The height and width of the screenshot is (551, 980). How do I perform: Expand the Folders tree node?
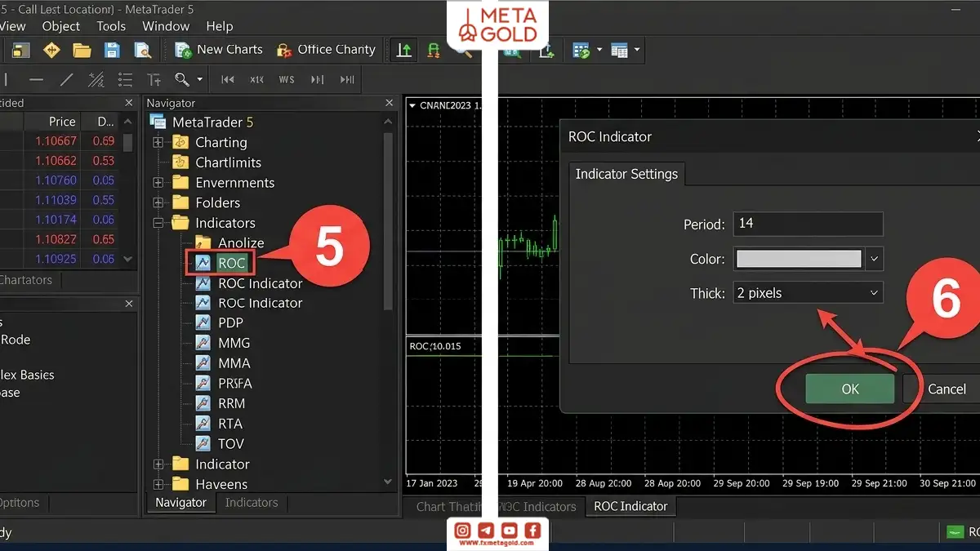pos(158,202)
